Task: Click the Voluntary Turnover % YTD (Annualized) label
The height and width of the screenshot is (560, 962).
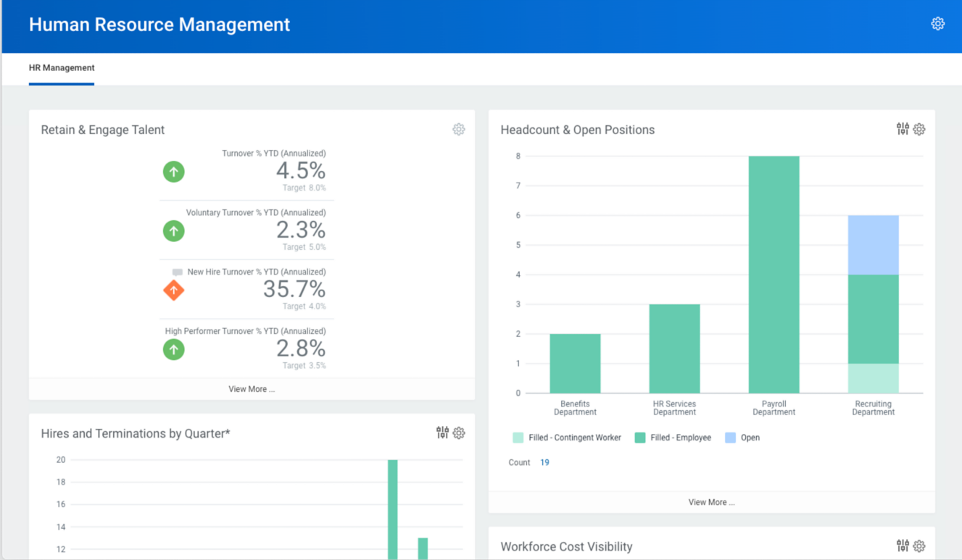Action: 256,213
